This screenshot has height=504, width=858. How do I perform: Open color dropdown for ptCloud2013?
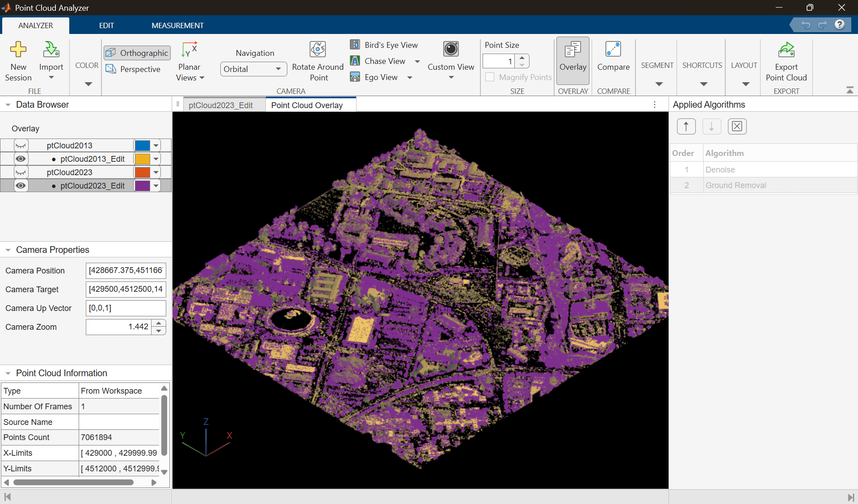pyautogui.click(x=156, y=145)
